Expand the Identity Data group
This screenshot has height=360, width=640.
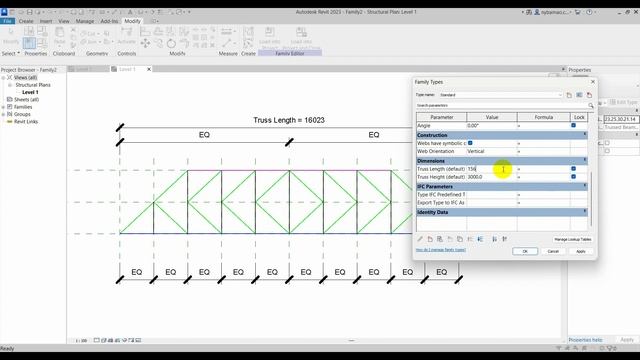pos(584,211)
